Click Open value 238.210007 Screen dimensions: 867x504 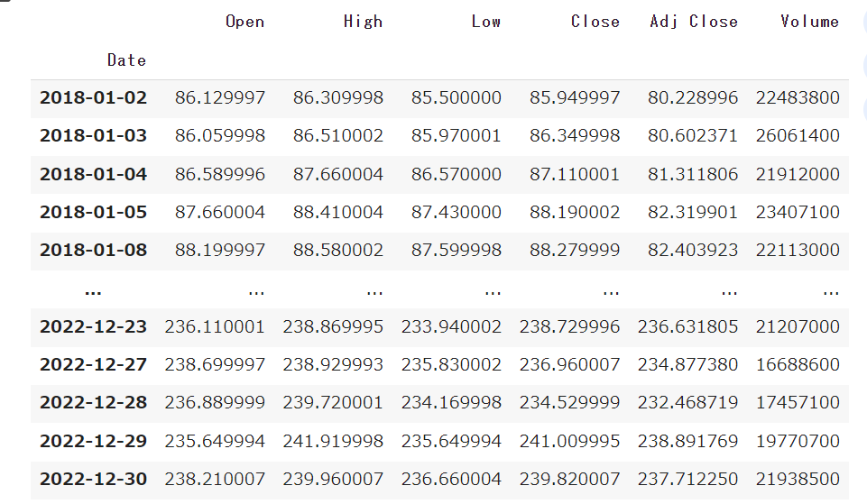(215, 479)
